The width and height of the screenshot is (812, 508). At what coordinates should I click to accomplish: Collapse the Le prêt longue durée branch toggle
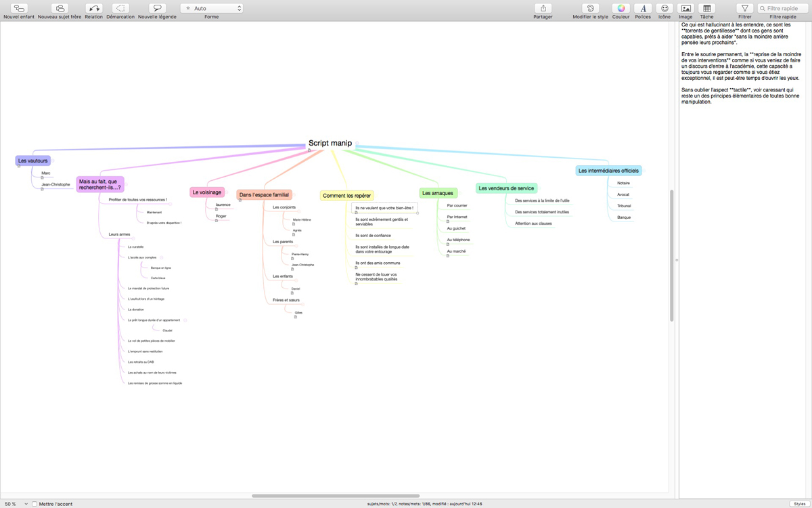[x=185, y=320]
